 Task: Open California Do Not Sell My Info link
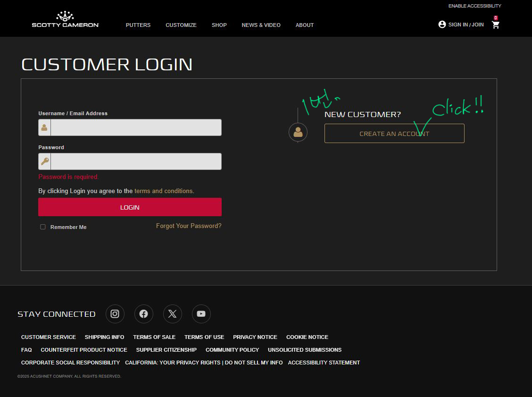204,363
